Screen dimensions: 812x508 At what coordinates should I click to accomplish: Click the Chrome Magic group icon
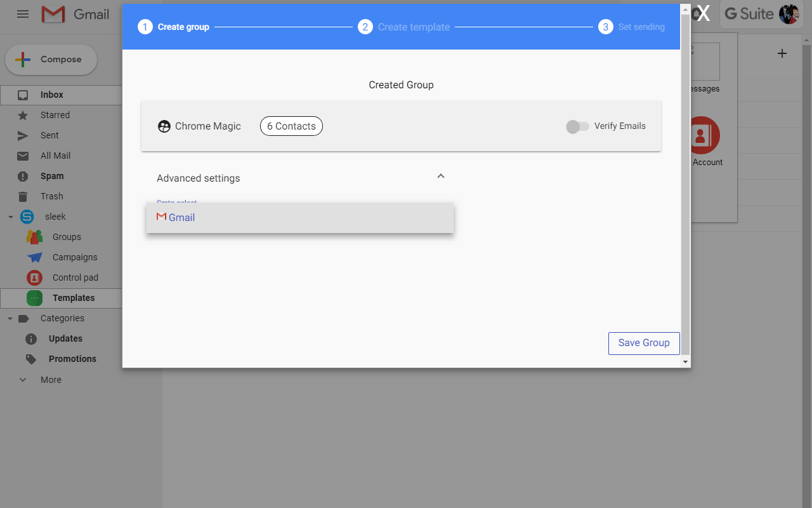click(x=164, y=126)
